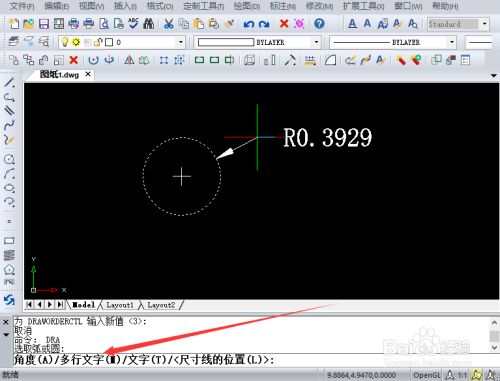
Task: Select the Rectangle tool in left toolbar
Action: [x=9, y=241]
